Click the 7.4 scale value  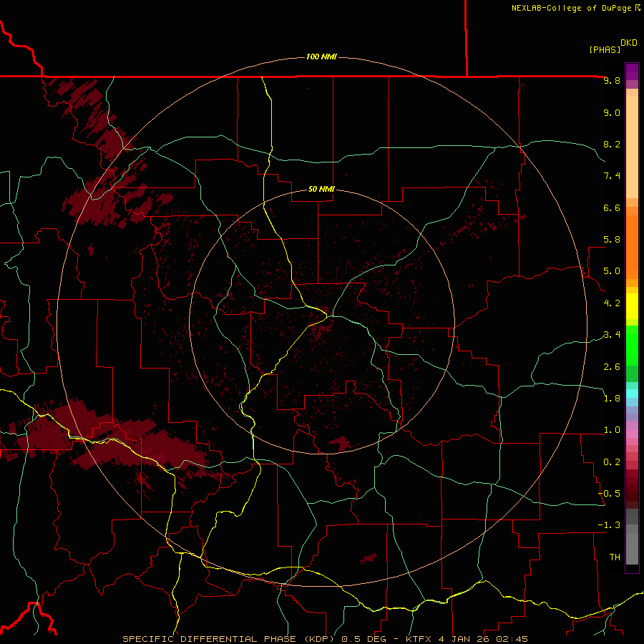[x=612, y=176]
